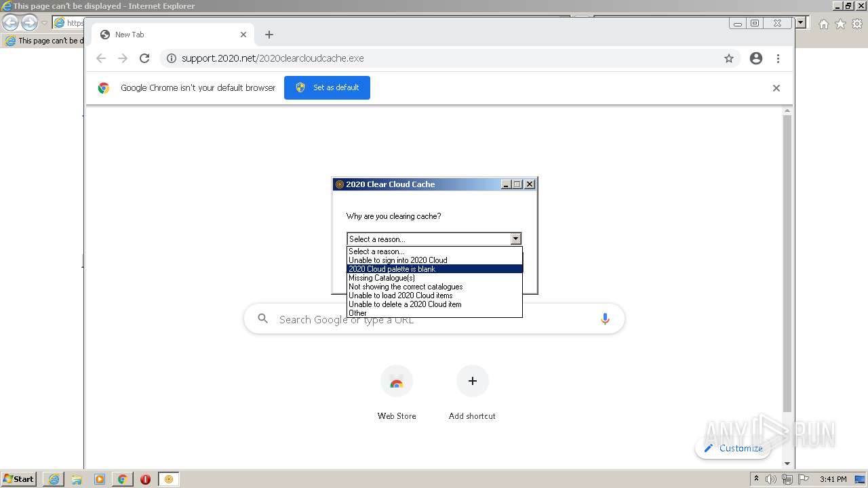Open Internet Explorer home icon
The height and width of the screenshot is (488, 868).
(x=823, y=24)
